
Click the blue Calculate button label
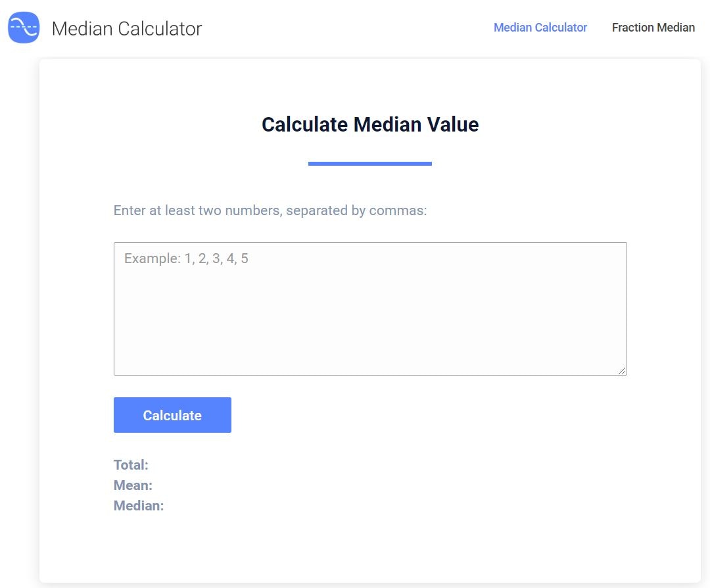pos(172,415)
